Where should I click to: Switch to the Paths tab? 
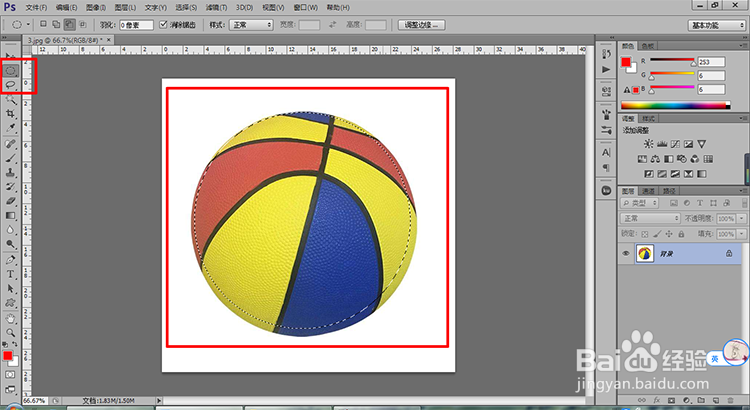[669, 191]
